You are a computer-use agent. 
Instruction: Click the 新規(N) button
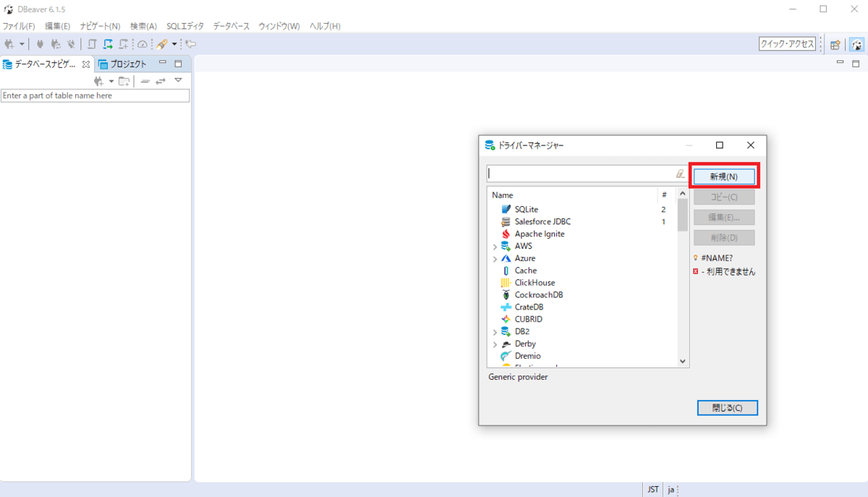click(724, 177)
